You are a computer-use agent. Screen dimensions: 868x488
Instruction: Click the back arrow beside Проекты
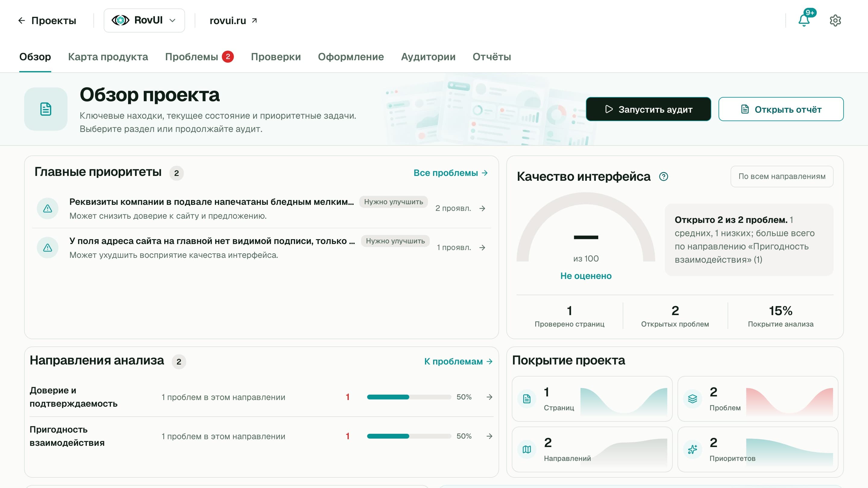pyautogui.click(x=22, y=20)
